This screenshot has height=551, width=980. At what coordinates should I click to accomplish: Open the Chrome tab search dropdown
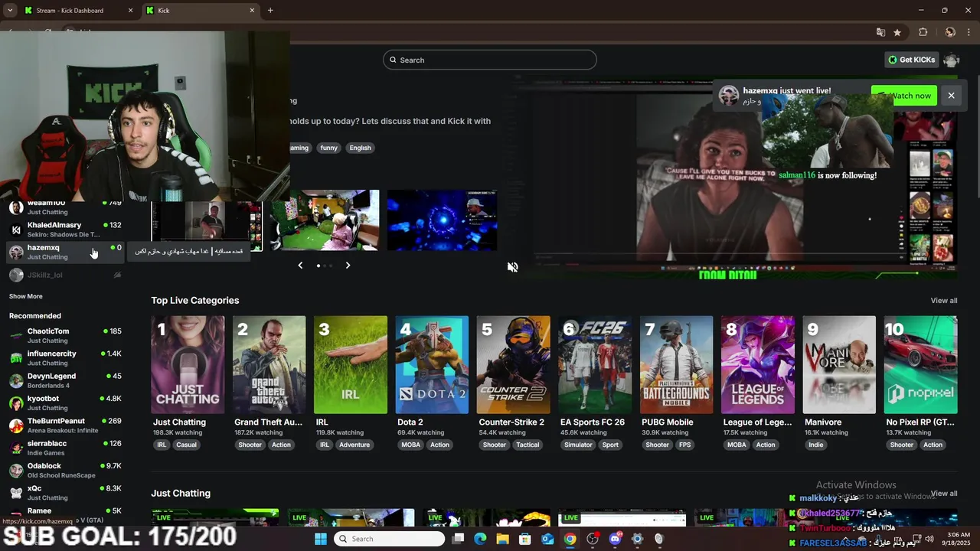10,11
